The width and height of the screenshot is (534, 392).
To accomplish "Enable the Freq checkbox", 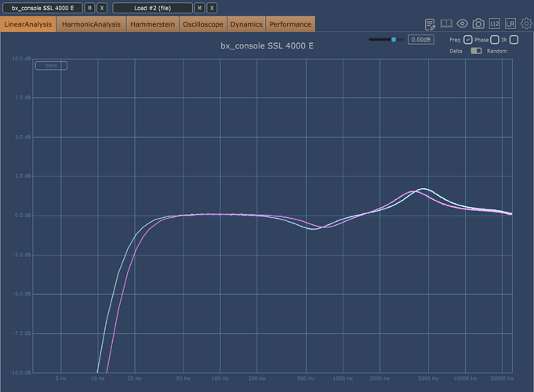I will click(468, 40).
